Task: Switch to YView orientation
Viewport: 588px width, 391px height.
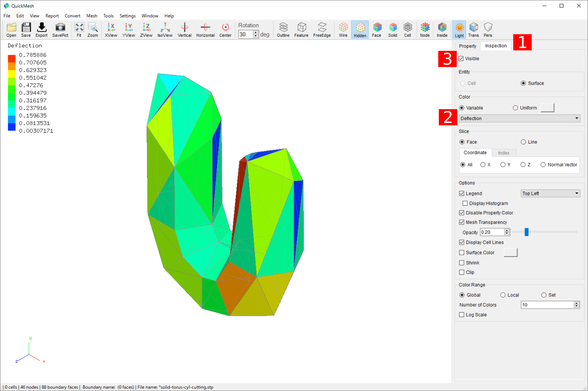Action: [129, 30]
